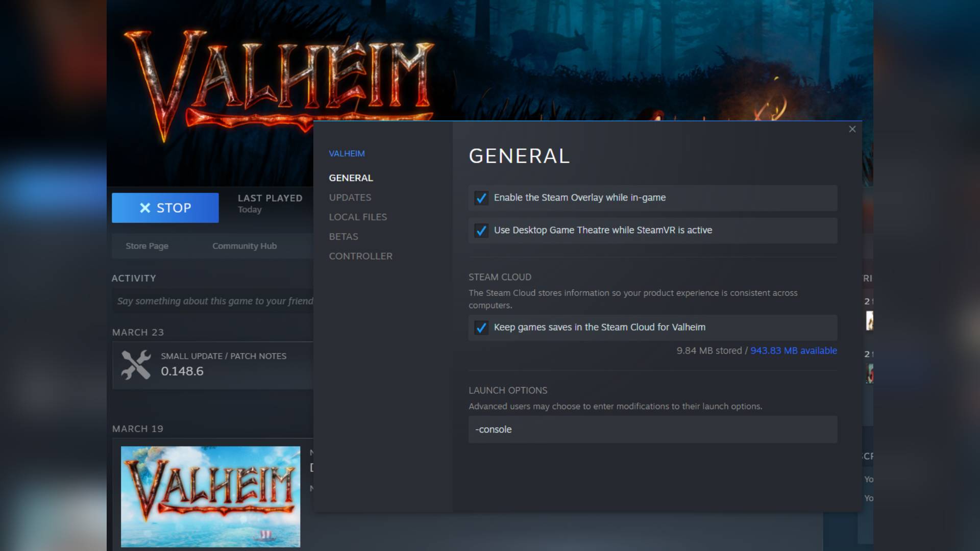Click the wrench and screwdriver patch notes icon
Image resolution: width=980 pixels, height=551 pixels.
[136, 365]
